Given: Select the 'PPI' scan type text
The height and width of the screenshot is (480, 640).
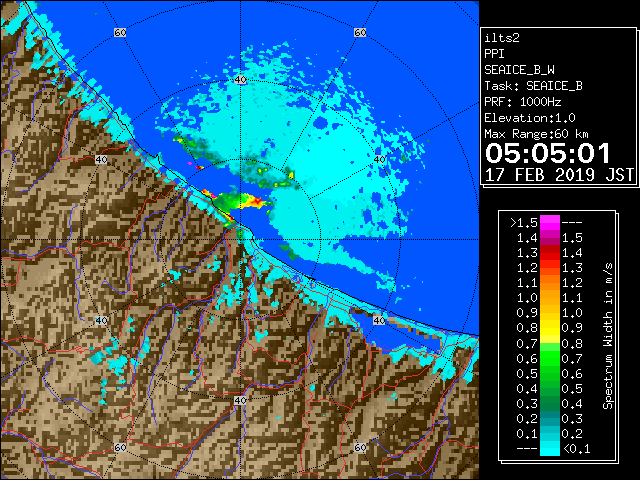Looking at the screenshot, I should [494, 54].
